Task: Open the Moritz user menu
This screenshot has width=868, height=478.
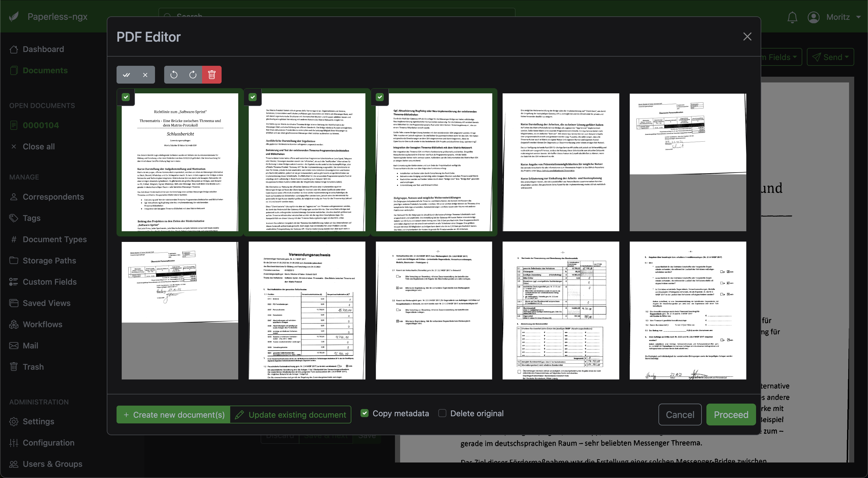Action: pos(834,17)
